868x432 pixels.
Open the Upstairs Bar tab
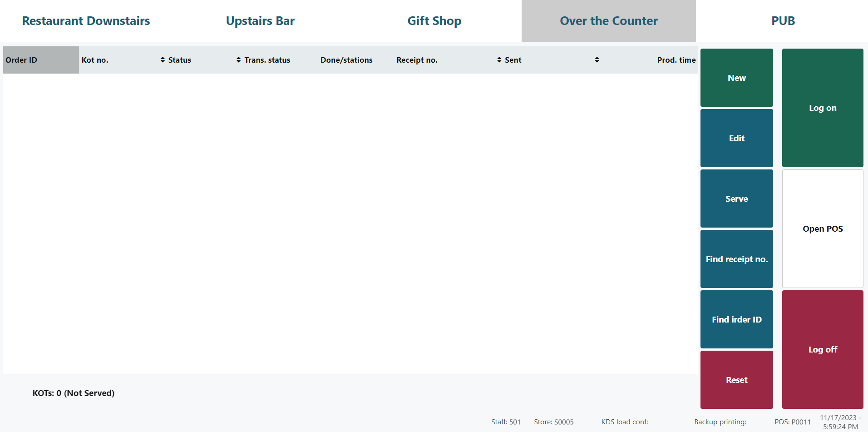[x=260, y=21]
